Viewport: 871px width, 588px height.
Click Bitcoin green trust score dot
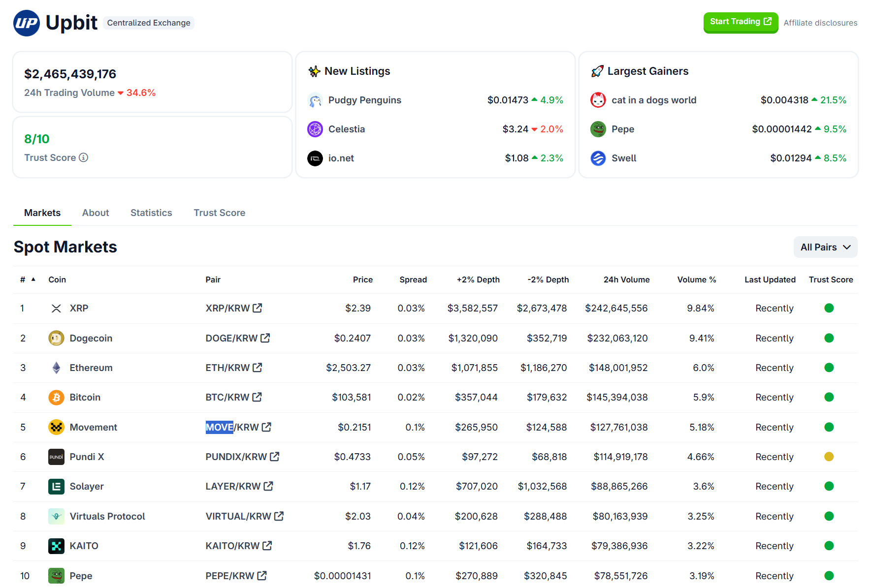click(829, 397)
